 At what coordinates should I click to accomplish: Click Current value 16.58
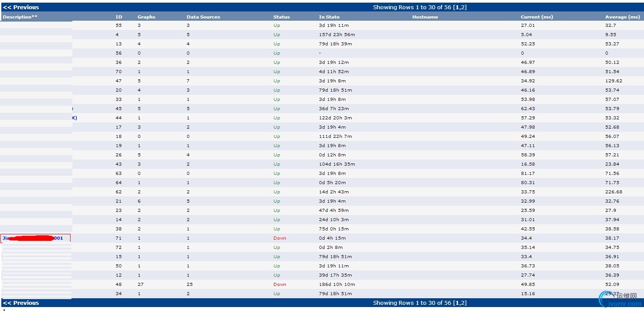coord(528,164)
